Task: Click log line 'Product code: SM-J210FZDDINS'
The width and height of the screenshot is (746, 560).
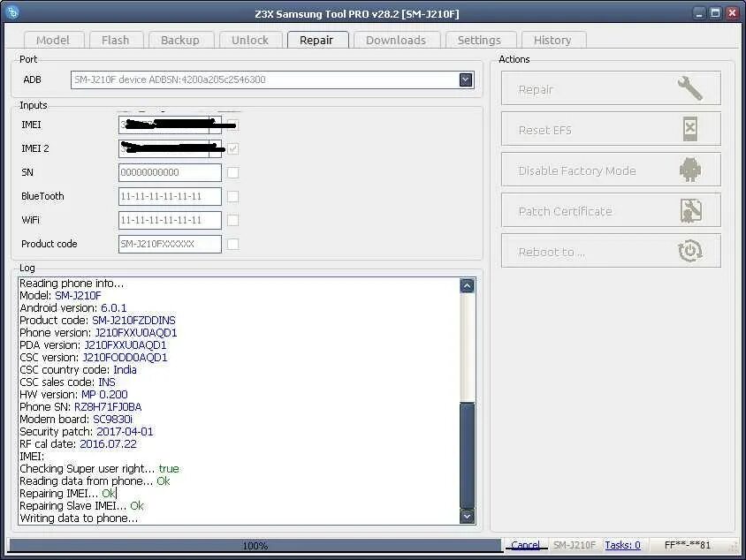Action: [97, 321]
